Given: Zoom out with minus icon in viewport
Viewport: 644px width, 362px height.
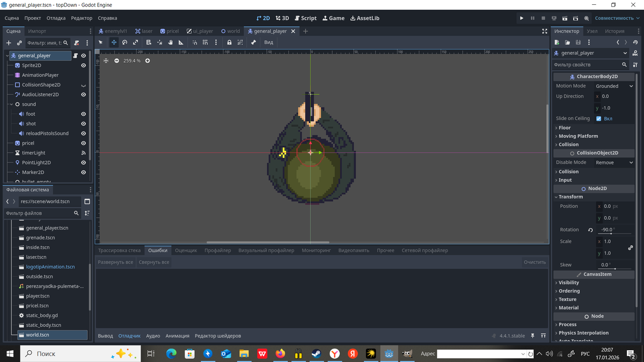Looking at the screenshot, I should [116, 61].
